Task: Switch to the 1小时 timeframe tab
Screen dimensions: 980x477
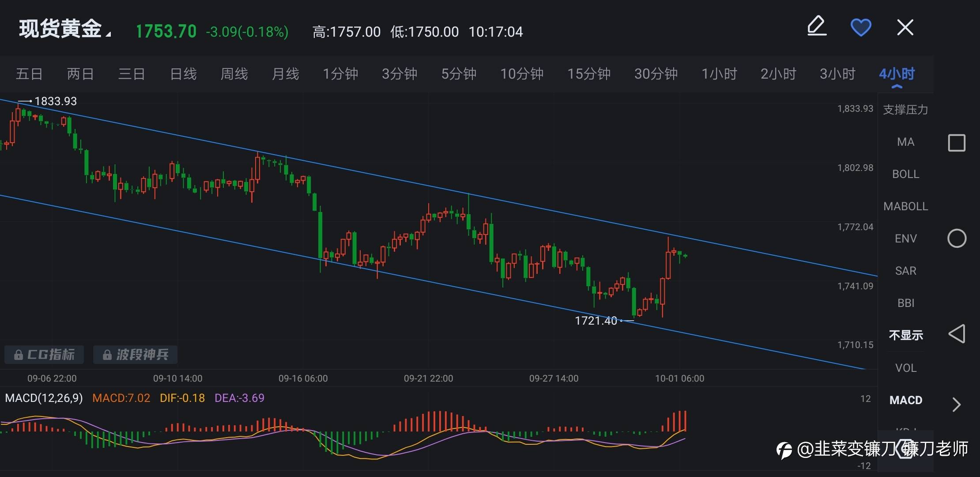Action: click(x=719, y=74)
